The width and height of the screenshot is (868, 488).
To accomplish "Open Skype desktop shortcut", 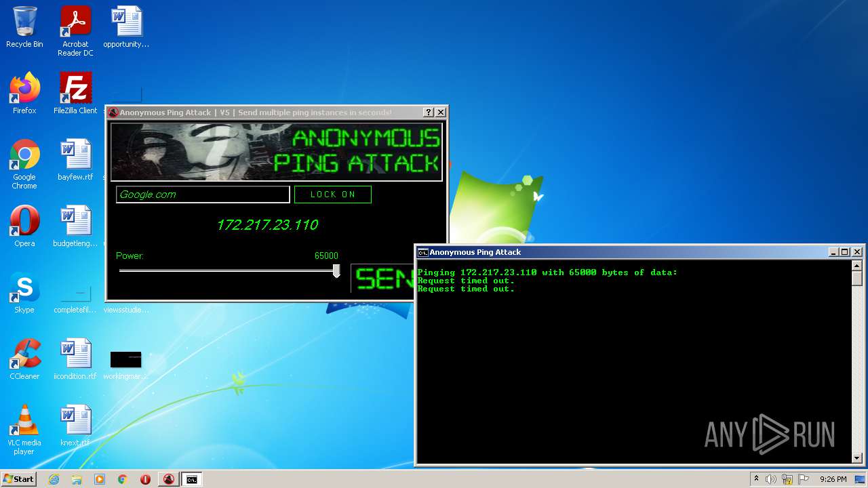I will (x=24, y=293).
